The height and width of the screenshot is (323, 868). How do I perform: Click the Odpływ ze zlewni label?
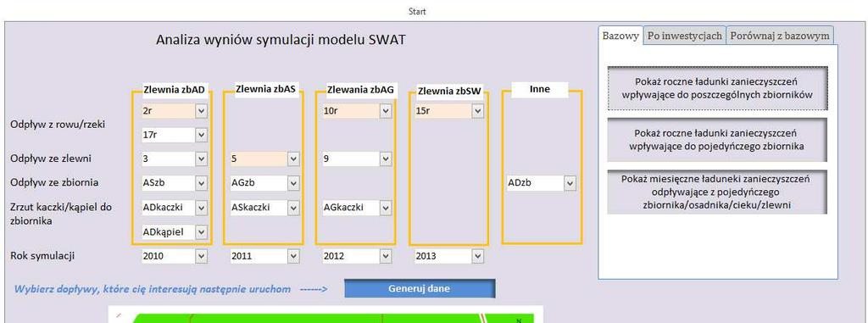(x=51, y=159)
